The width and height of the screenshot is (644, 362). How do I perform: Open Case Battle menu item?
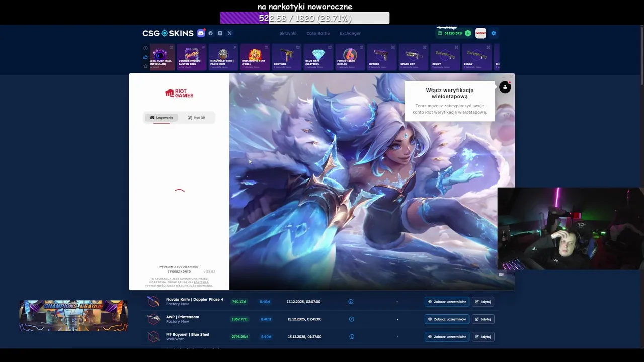click(318, 33)
